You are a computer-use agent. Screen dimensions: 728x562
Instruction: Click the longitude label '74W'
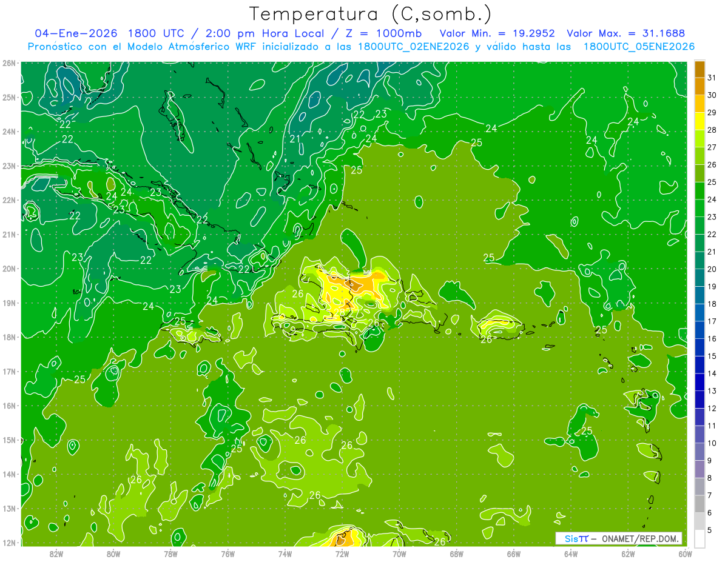click(285, 554)
